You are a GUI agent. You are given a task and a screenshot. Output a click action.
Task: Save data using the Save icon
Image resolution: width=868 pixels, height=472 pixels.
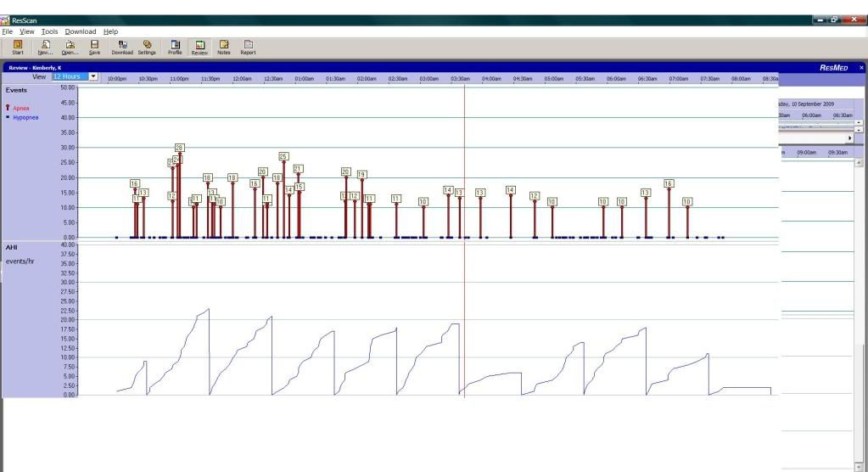click(94, 46)
